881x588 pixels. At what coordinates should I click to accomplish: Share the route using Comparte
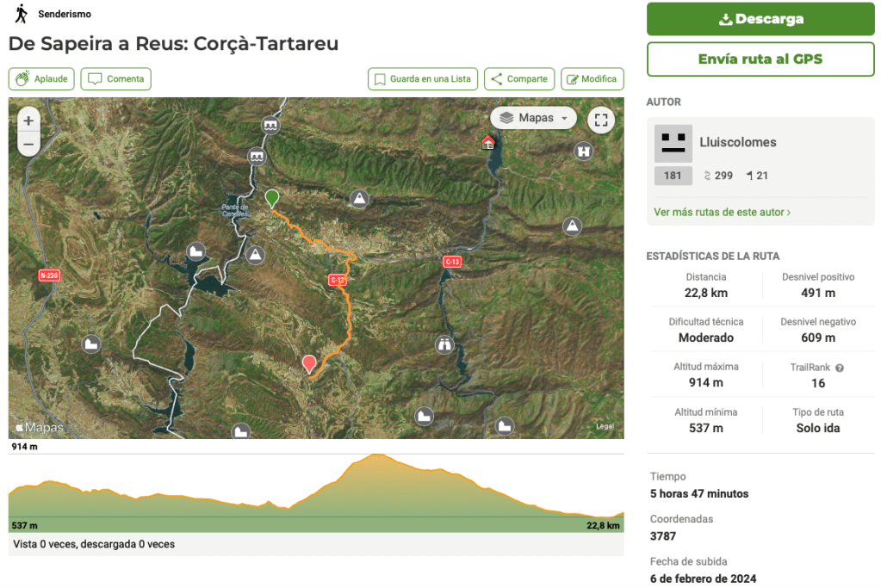point(518,79)
